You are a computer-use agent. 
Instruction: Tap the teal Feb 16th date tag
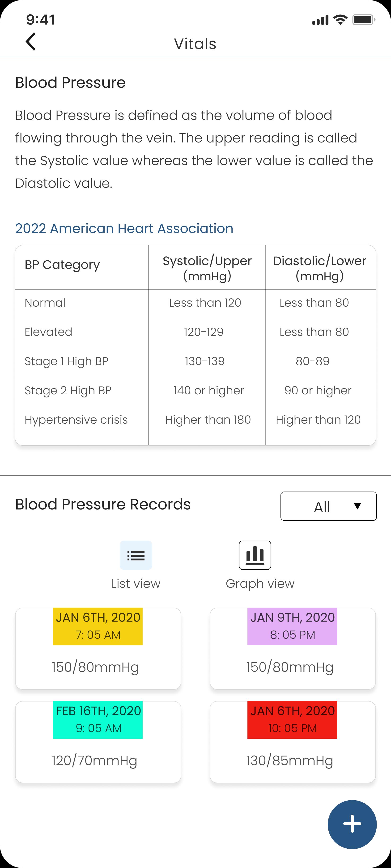point(98,720)
